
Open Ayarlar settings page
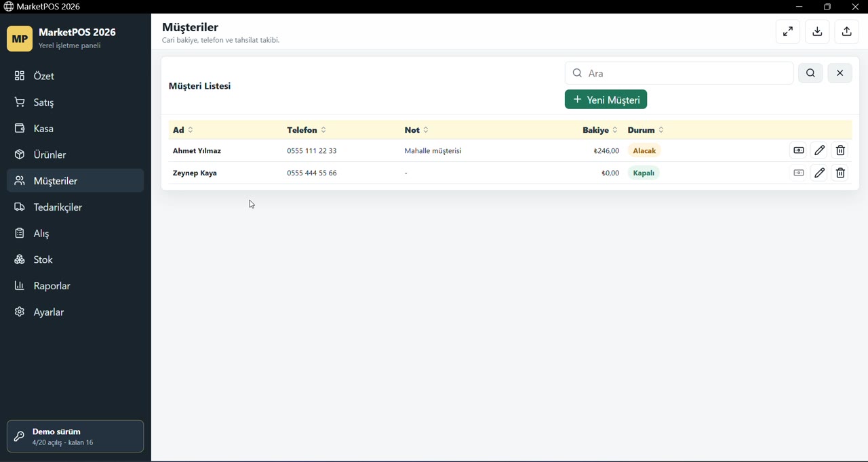pos(75,312)
